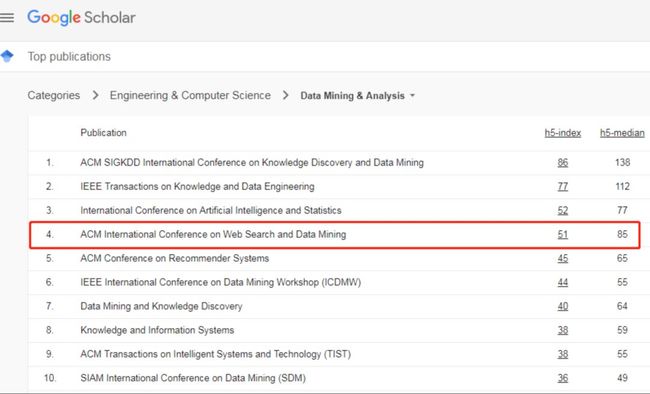The width and height of the screenshot is (650, 394).
Task: Open h5-index 77 for IEEE Transactions
Action: [563, 187]
